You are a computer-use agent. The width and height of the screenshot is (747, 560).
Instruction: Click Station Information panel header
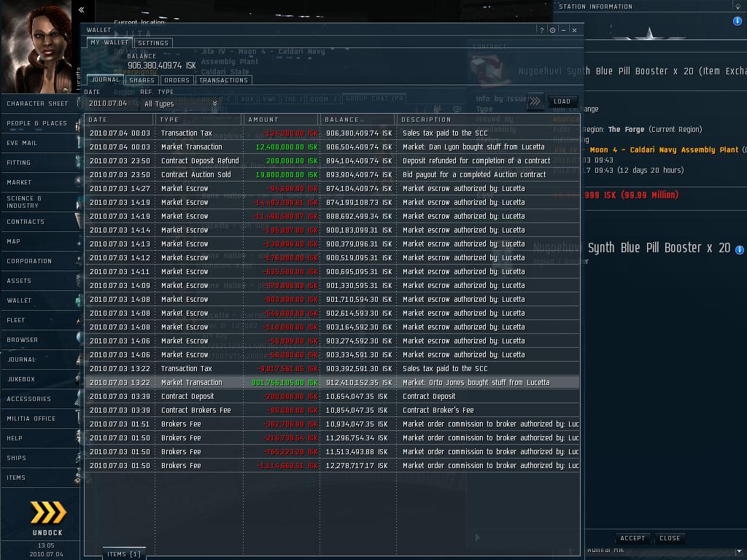[595, 7]
